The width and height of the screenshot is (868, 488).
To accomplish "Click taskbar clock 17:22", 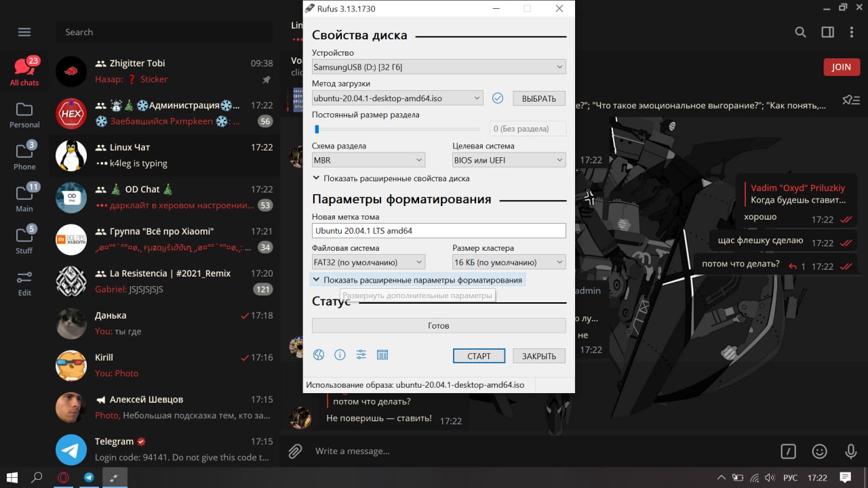I will click(817, 478).
